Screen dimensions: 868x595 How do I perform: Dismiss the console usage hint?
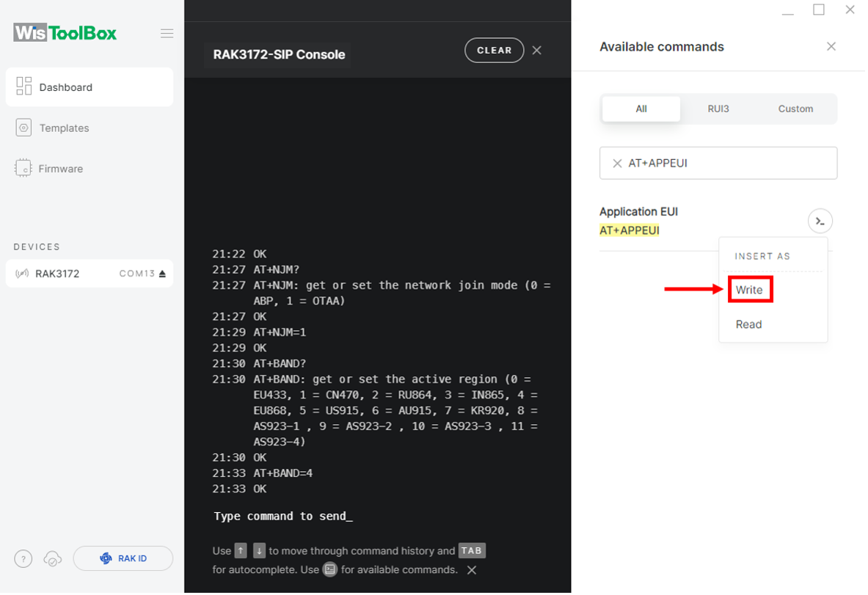[472, 570]
